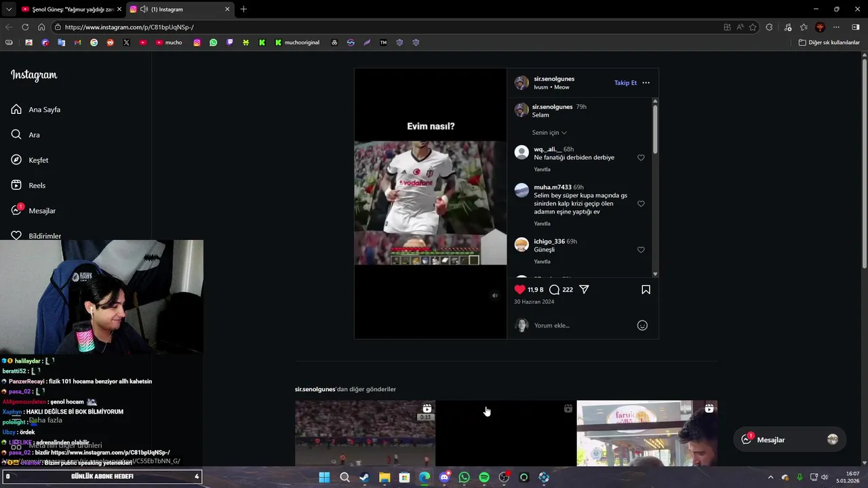Screen dimensions: 868x488
Task: Open the emoji picker in the comment box
Action: (642, 325)
